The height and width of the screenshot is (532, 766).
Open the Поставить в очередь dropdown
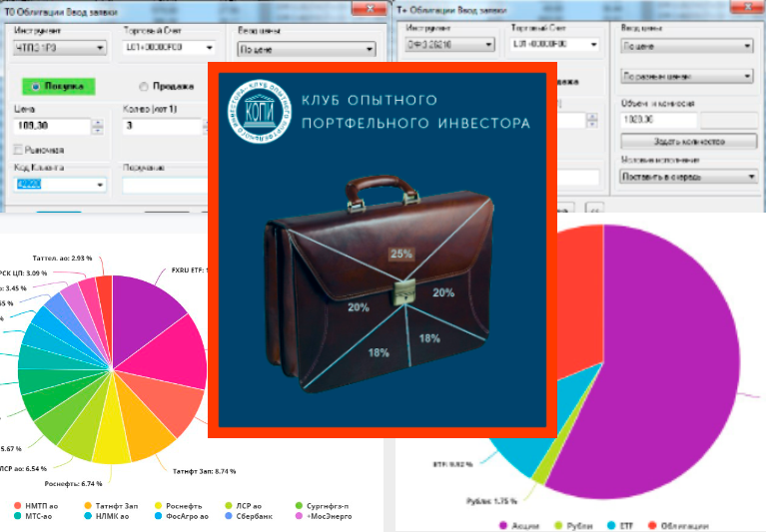click(689, 177)
